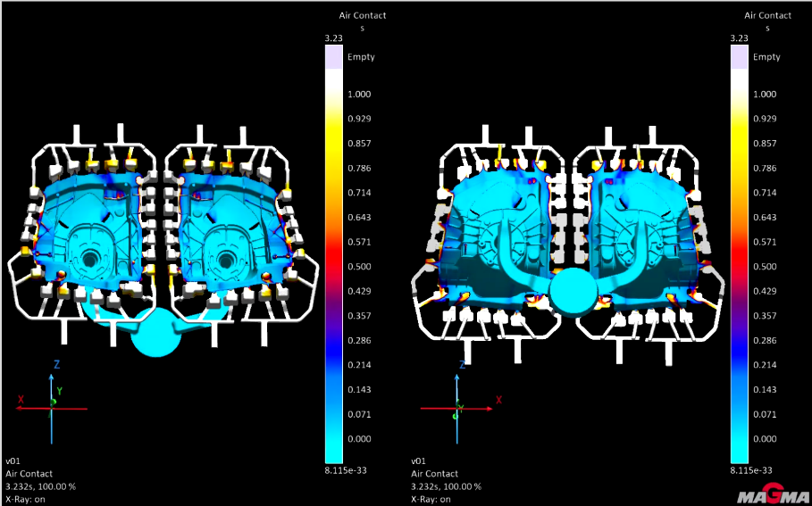Click the 3.23 maximum value on left legend
This screenshot has height=506, width=812.
(x=333, y=38)
